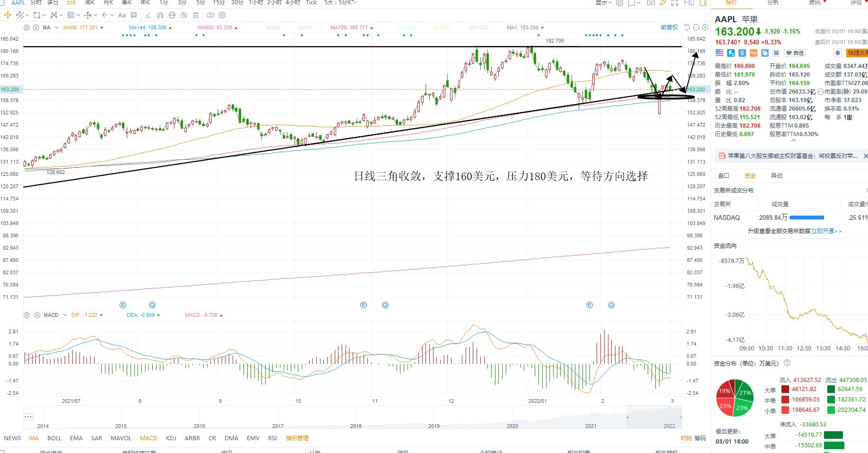Screen dimensions: 868x453
Task: Expand trend line tool options arrow
Action: click(27, 15)
